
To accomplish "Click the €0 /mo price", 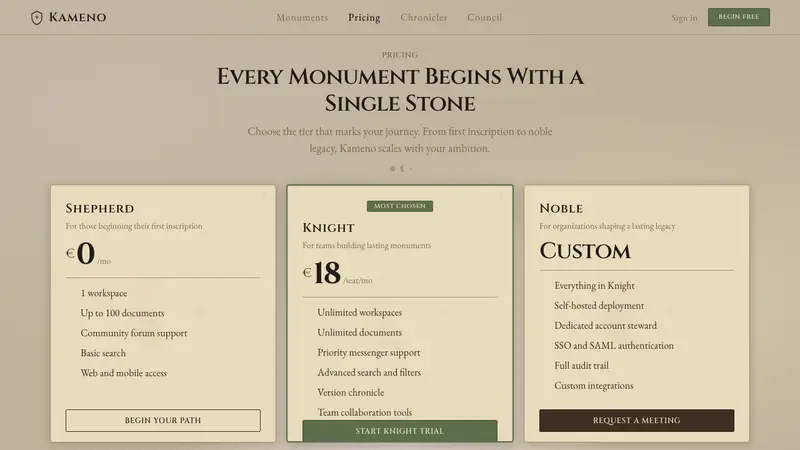I will click(88, 254).
